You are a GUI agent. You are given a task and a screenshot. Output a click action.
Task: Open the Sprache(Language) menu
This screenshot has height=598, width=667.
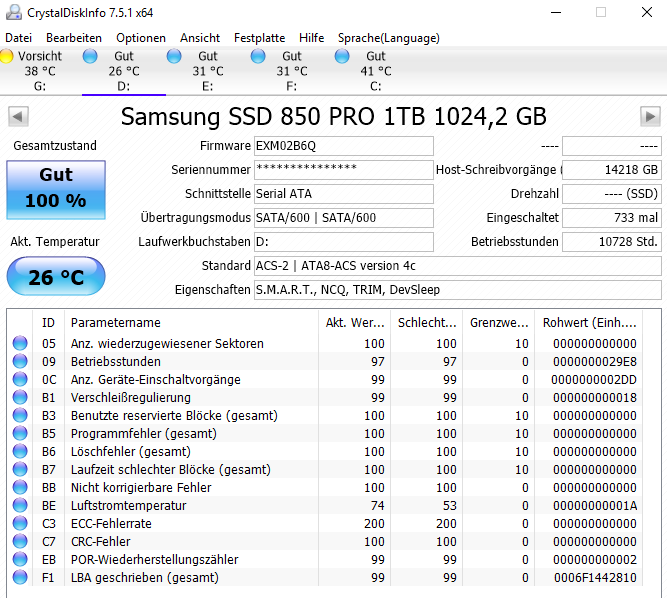[389, 38]
